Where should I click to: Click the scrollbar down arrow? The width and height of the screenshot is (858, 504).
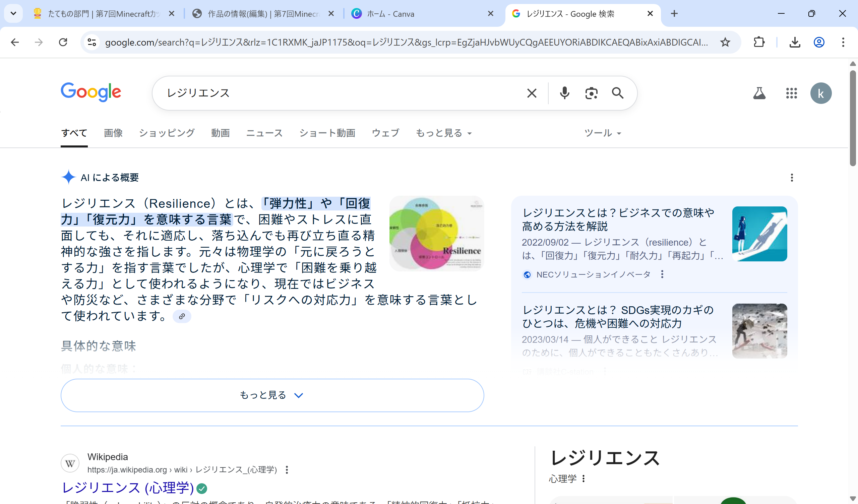[x=853, y=499]
